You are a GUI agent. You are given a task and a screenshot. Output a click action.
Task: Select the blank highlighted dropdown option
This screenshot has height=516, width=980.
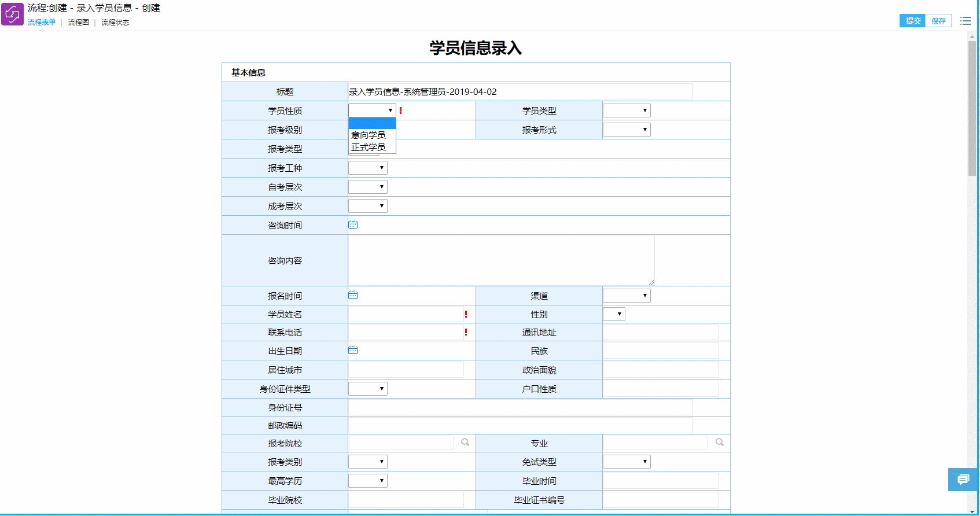(x=372, y=123)
